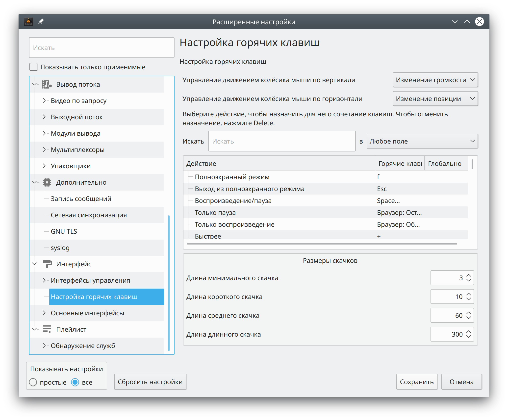The width and height of the screenshot is (508, 420).
Task: Expand the Обнаружение служб node
Action: pyautogui.click(x=44, y=346)
